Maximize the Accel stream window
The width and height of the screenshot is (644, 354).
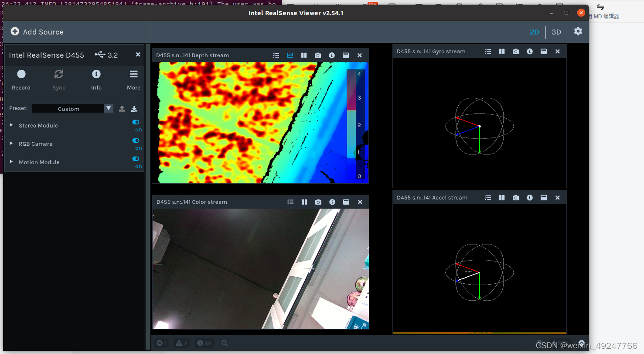click(x=544, y=198)
